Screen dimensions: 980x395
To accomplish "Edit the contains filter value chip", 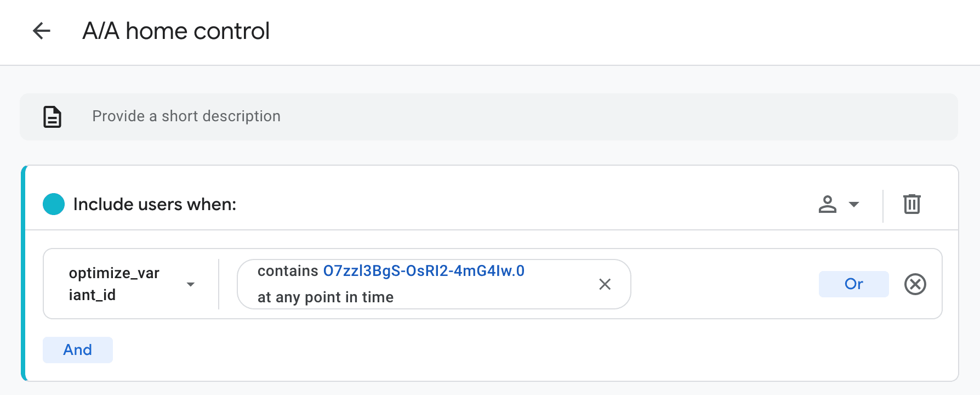I will coord(434,284).
